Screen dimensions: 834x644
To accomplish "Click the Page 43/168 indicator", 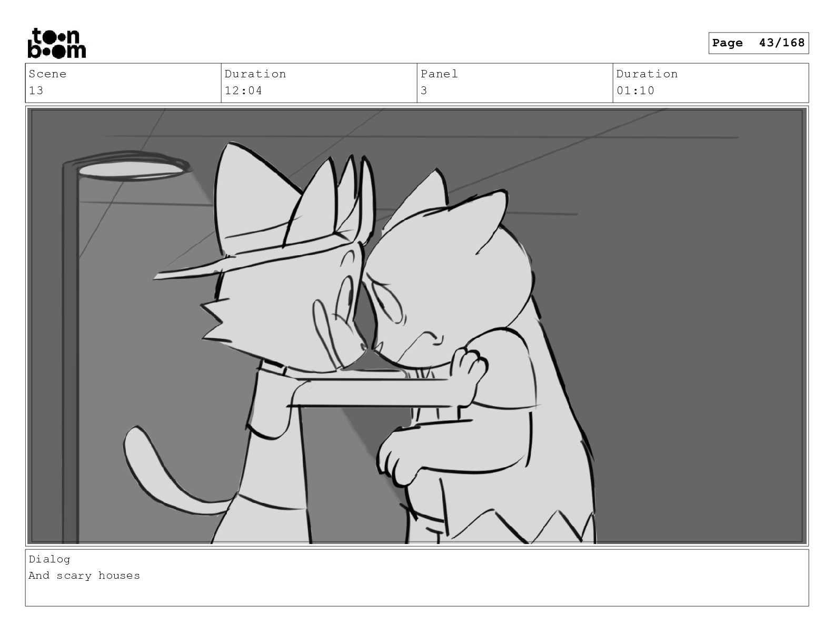I will click(758, 43).
